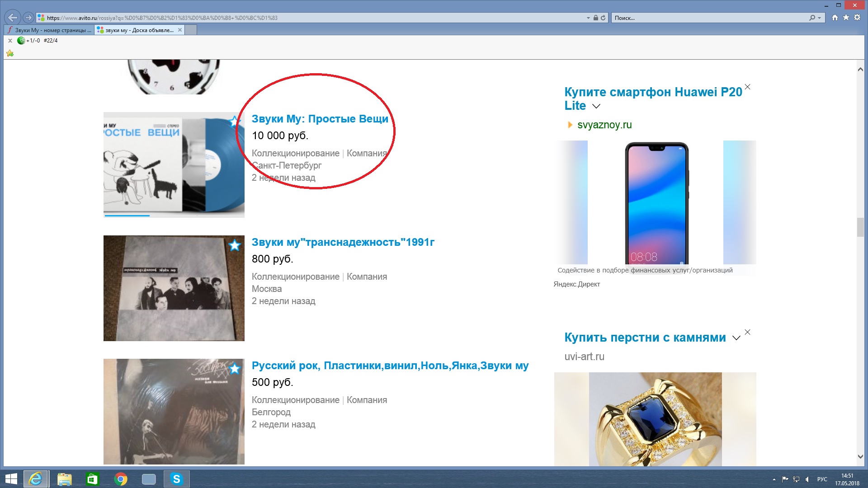Screen dimensions: 868x488
Task: Click the search magnifier icon
Action: (812, 18)
